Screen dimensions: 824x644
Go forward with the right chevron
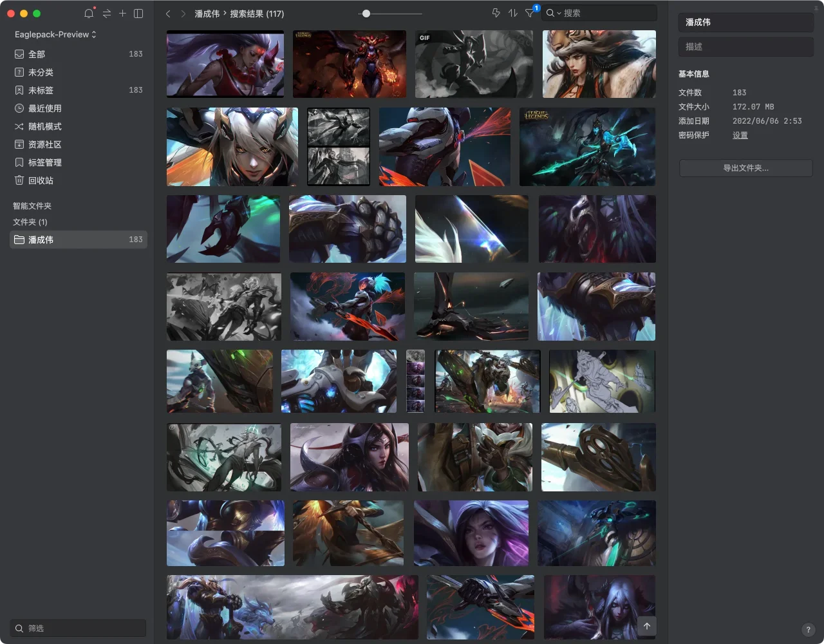click(x=183, y=14)
